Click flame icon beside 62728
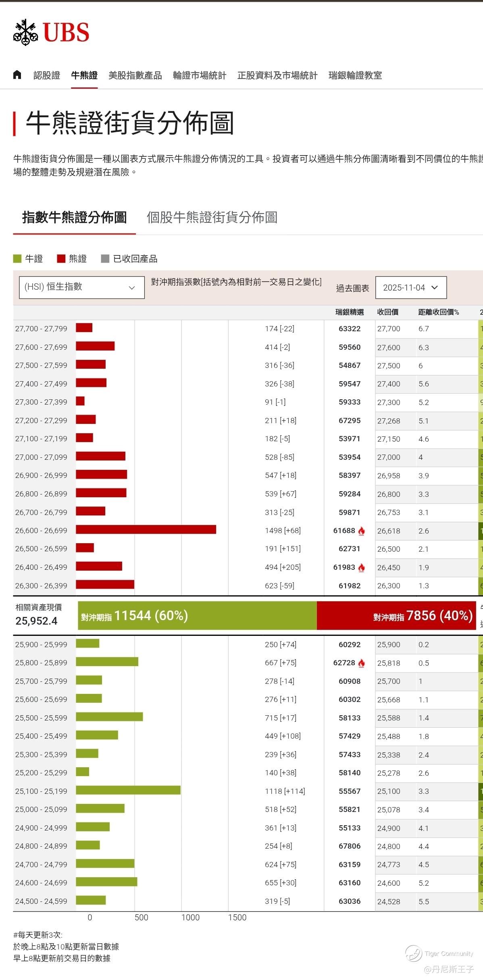The height and width of the screenshot is (980, 483). click(x=362, y=663)
